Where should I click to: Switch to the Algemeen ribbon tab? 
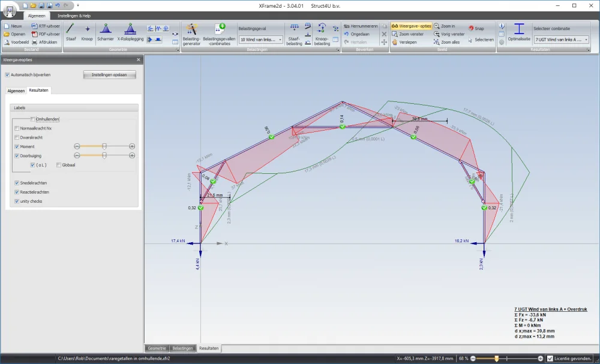click(37, 16)
